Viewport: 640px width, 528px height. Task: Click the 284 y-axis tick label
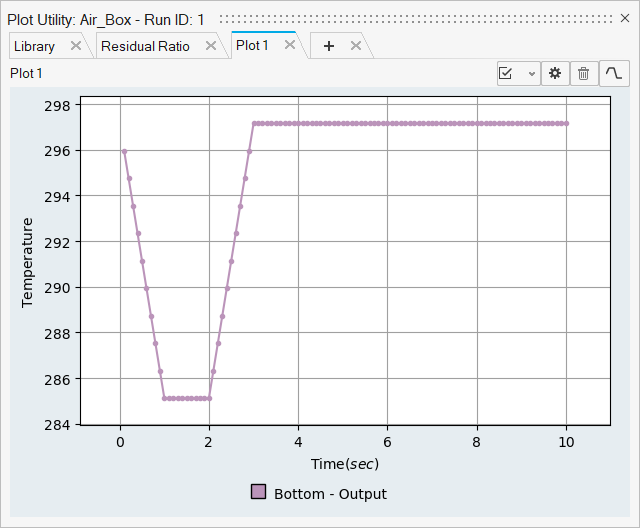[x=57, y=425]
